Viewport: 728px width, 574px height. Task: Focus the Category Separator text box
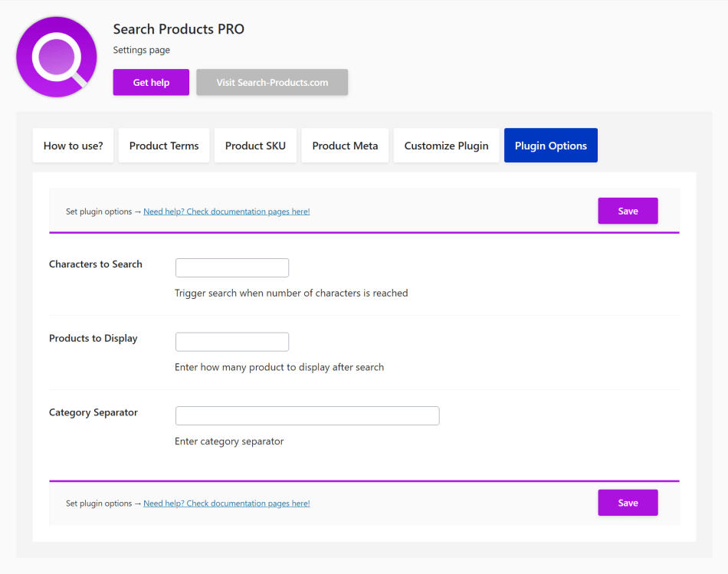click(x=307, y=415)
